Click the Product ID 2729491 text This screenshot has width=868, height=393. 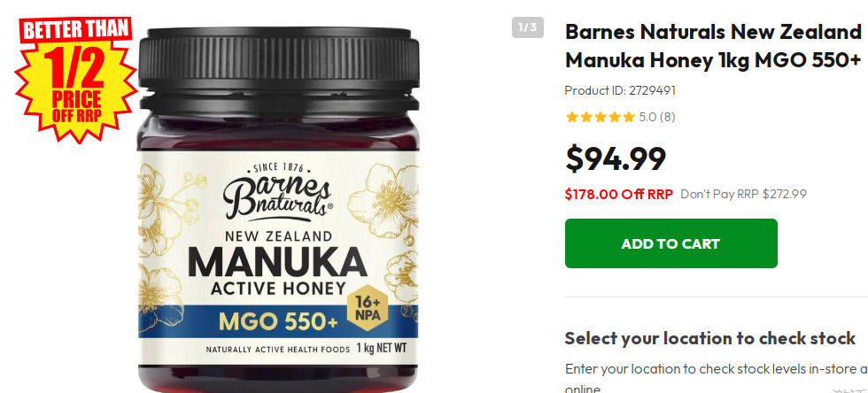[x=620, y=90]
